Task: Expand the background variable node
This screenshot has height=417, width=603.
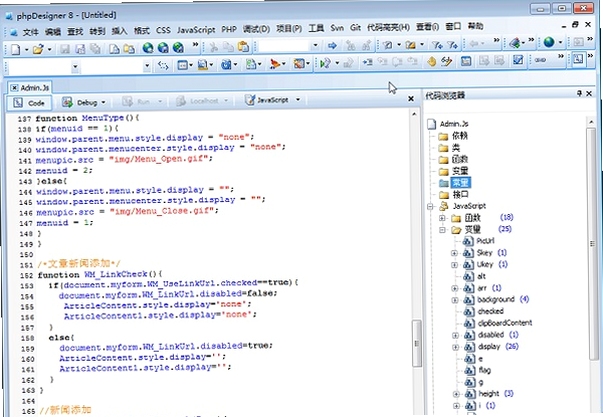Action: (455, 300)
